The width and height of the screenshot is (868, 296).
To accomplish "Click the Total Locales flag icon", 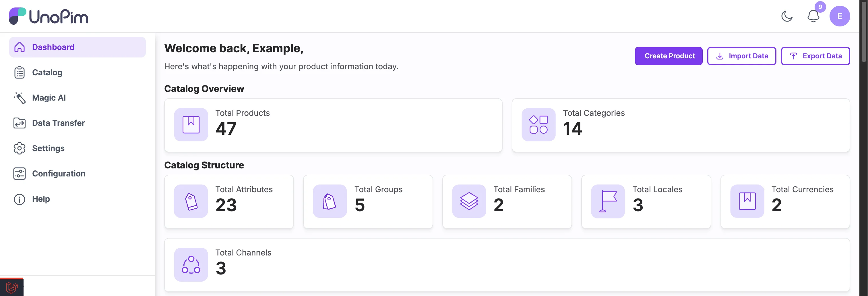I will [x=608, y=201].
